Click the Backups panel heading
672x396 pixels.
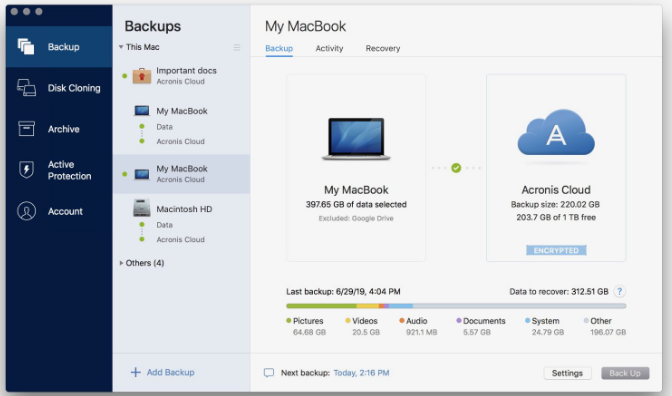(153, 26)
